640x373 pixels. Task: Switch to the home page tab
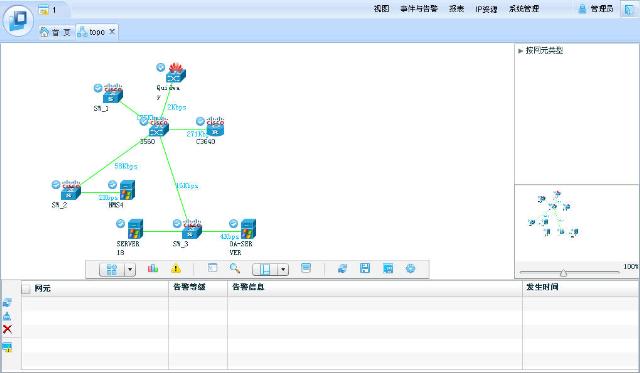click(x=56, y=32)
